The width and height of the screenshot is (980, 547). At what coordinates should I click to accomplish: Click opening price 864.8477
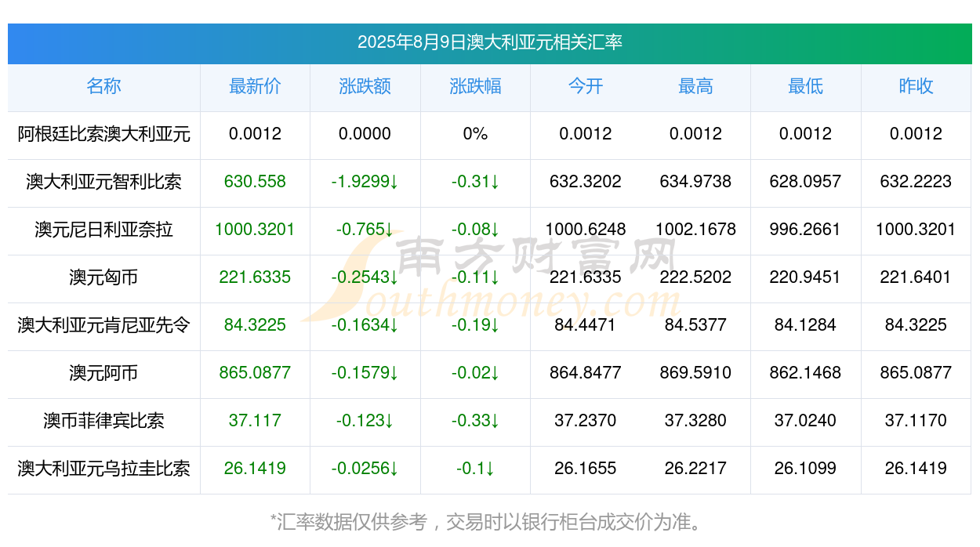(586, 373)
